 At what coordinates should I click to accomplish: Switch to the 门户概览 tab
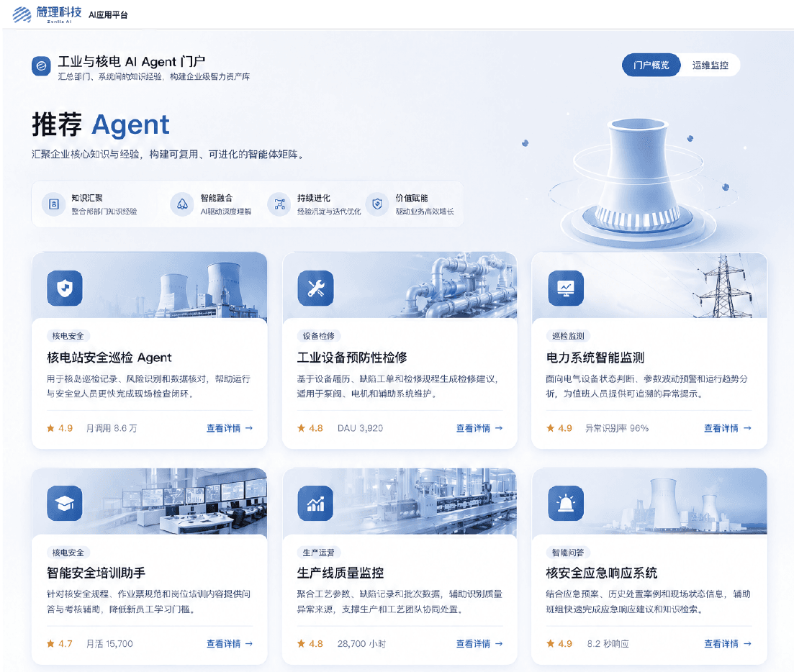coord(651,65)
